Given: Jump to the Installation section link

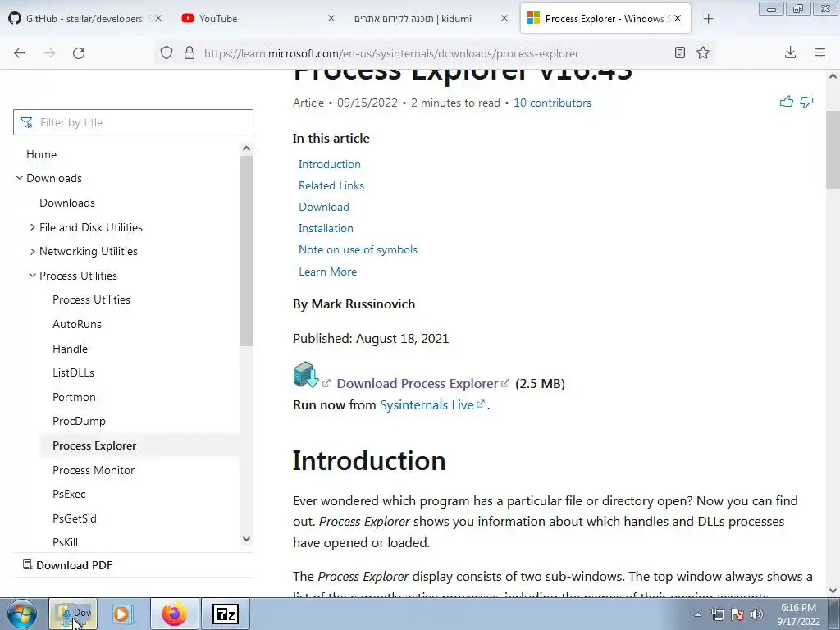Looking at the screenshot, I should pyautogui.click(x=326, y=228).
